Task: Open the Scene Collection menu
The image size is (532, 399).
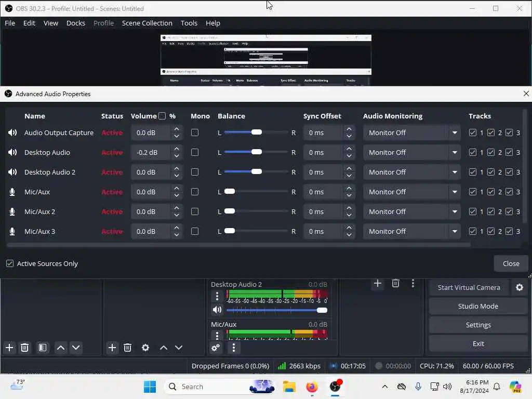Action: click(147, 23)
